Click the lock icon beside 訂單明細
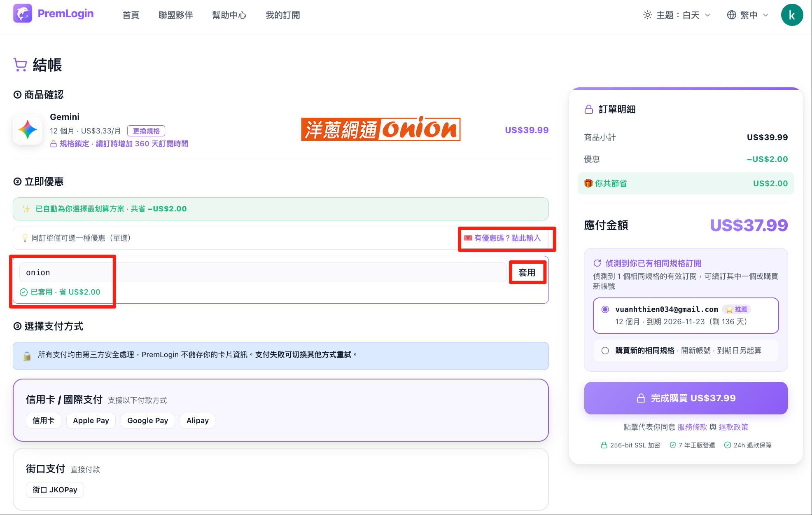 [x=589, y=109]
